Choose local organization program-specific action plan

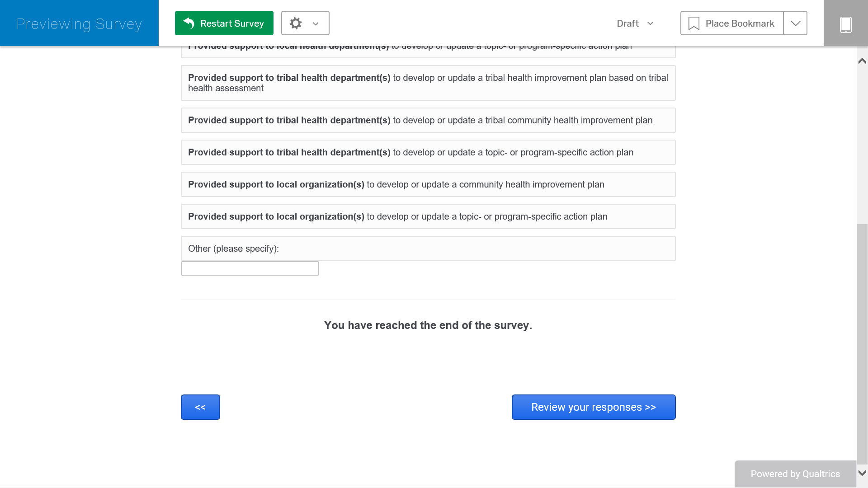(x=428, y=216)
